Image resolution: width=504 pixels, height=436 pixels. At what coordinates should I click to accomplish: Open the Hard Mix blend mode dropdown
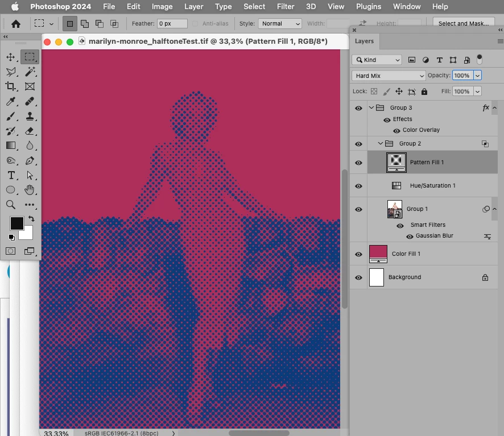(x=389, y=76)
